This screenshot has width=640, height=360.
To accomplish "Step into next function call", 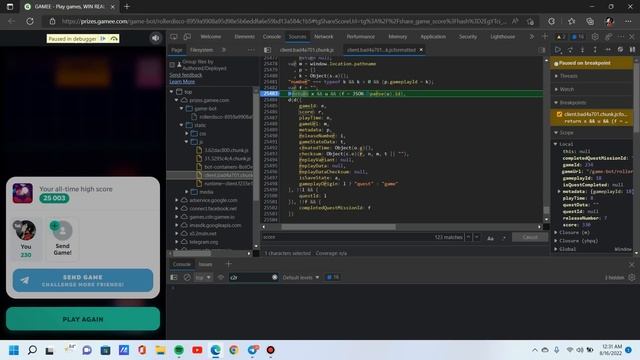I will (582, 49).
